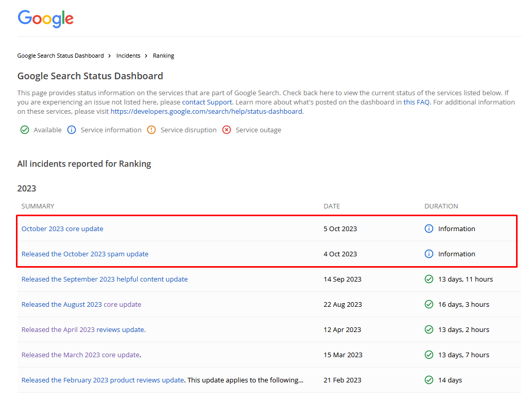The image size is (532, 402).
Task: Click green check icon for 13 days, 7 hours
Action: tap(429, 355)
